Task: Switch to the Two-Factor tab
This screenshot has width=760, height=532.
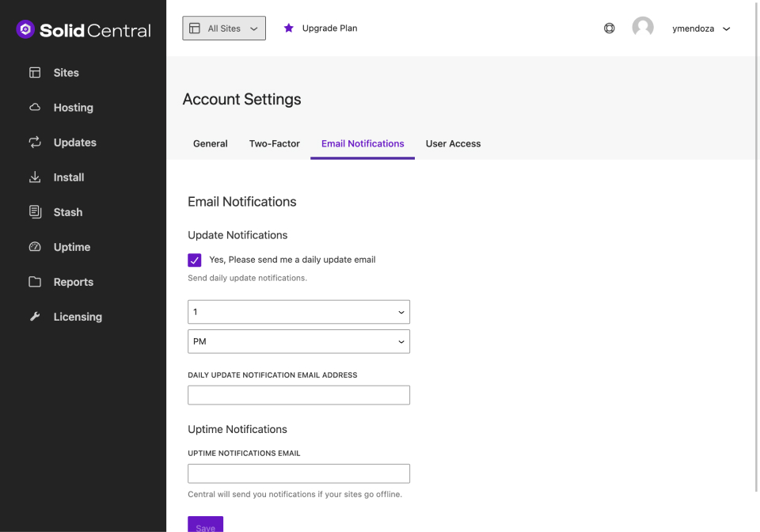Action: pos(275,143)
